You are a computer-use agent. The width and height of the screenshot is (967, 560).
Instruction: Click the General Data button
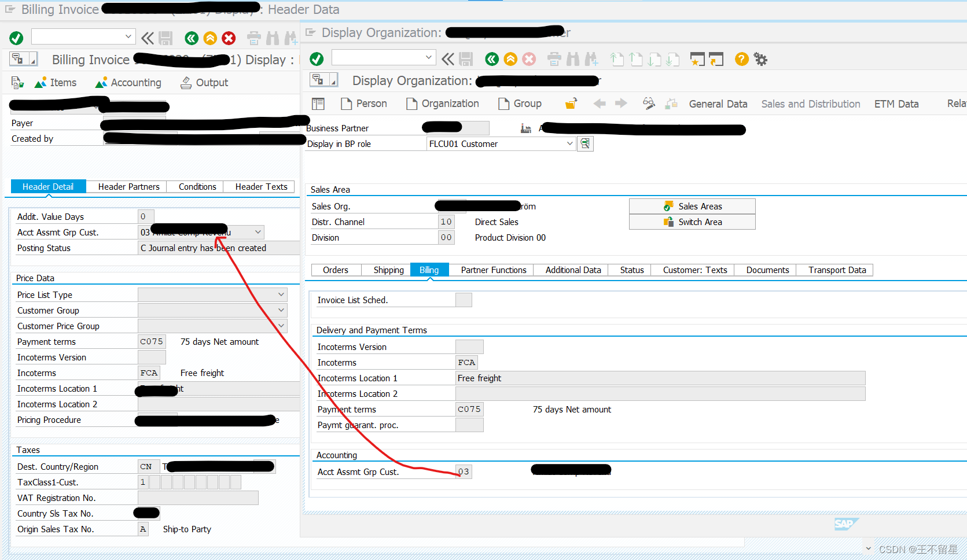718,104
